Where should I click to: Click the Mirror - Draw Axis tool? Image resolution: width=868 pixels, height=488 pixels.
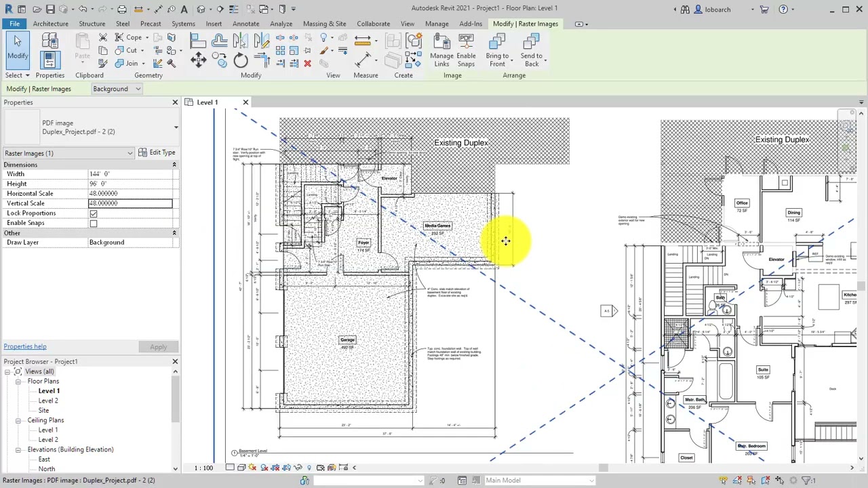point(261,41)
